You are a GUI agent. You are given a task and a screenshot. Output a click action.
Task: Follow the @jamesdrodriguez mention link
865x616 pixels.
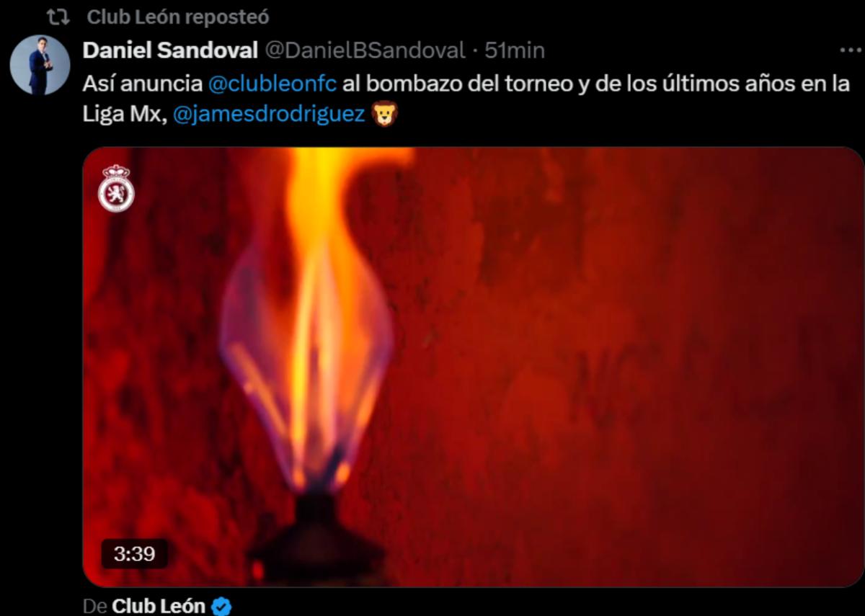coord(269,115)
